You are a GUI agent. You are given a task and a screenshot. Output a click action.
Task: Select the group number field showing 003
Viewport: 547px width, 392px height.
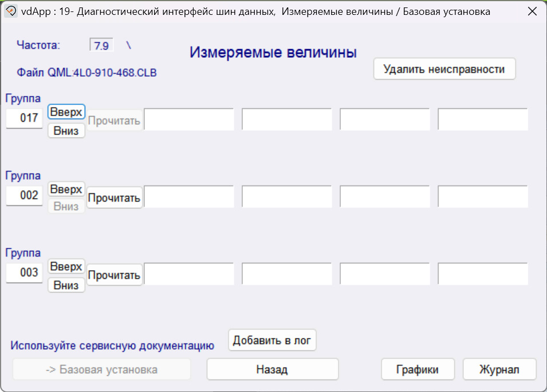pyautogui.click(x=23, y=272)
